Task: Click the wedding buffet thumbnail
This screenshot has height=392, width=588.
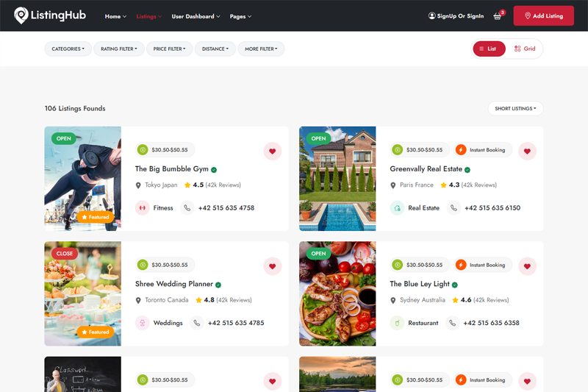Action: tap(83, 293)
